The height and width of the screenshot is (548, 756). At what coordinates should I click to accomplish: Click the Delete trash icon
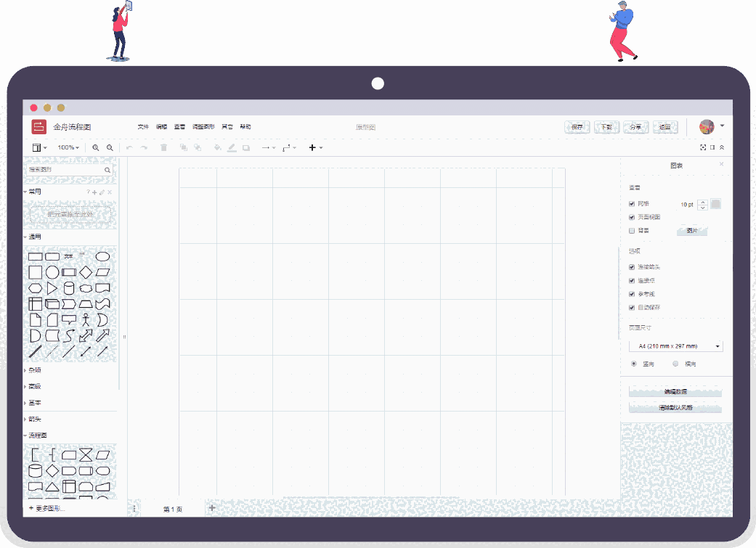(x=163, y=147)
